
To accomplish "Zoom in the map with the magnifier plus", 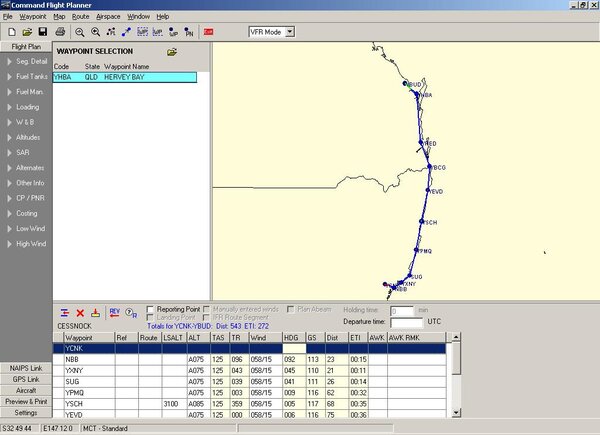I will [95, 32].
